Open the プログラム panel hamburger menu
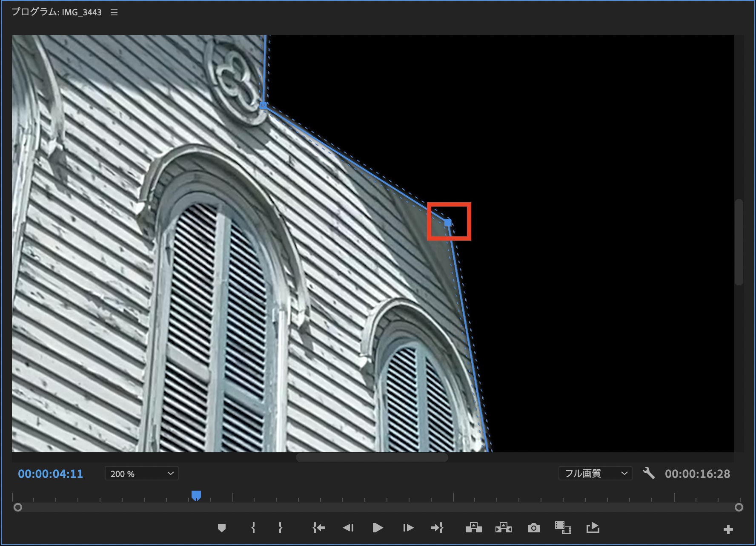Image resolution: width=756 pixels, height=546 pixels. coord(114,12)
